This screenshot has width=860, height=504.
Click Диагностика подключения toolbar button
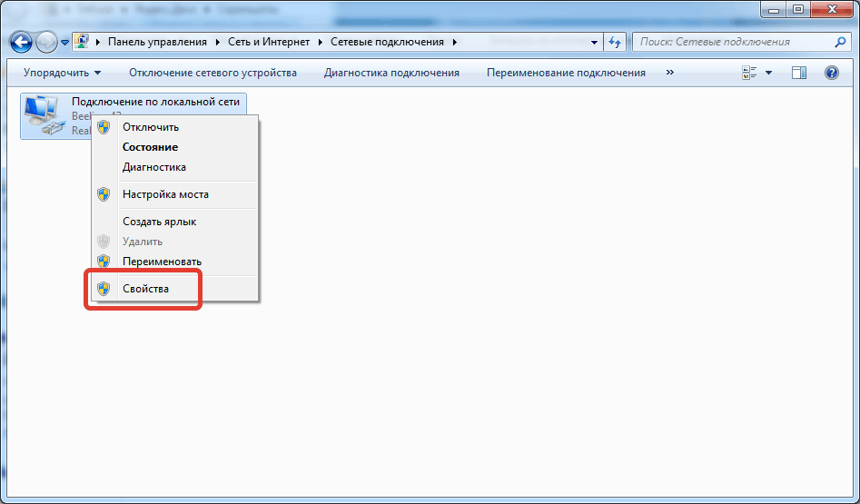click(391, 73)
